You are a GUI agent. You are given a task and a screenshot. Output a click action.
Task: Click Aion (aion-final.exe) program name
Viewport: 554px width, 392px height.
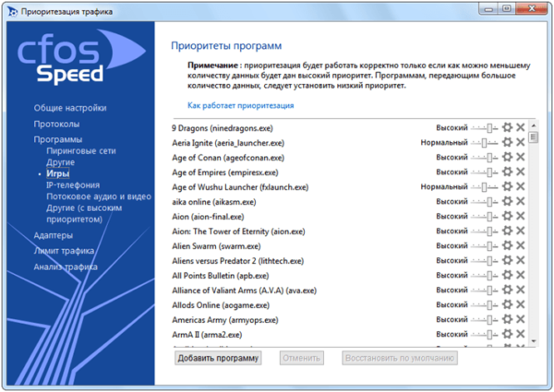pos(208,217)
